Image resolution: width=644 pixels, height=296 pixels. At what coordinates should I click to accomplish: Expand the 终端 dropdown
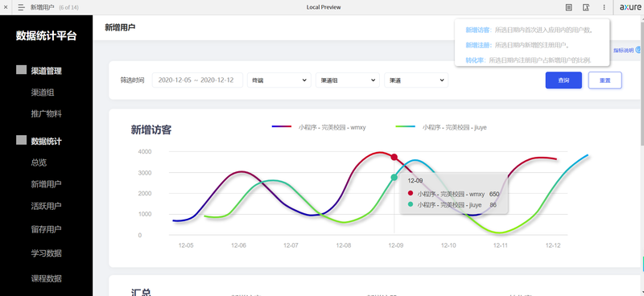tap(279, 80)
